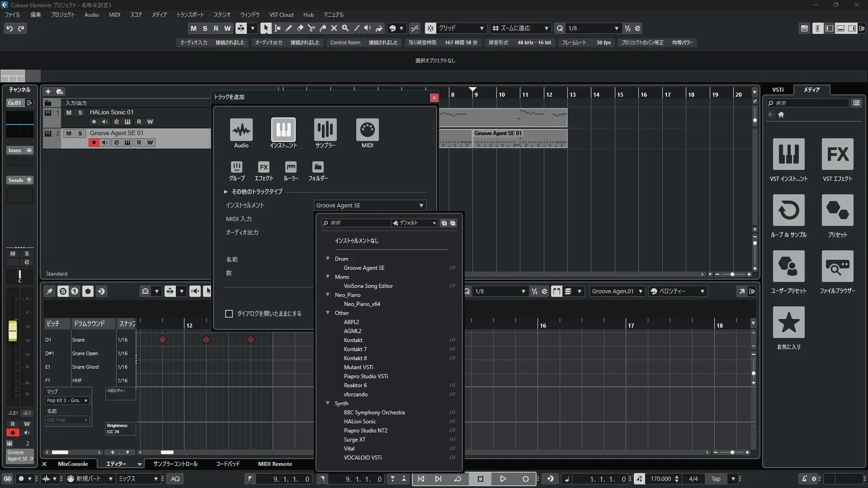Open the Groove Agent SE instrument dropdown
Screen dimensions: 868x488
pos(370,206)
